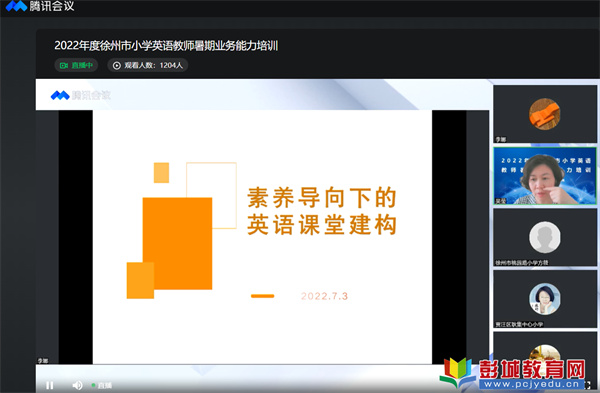
Task: Click the slide title 素养导向下的英语课堂建构
Action: (x=322, y=211)
